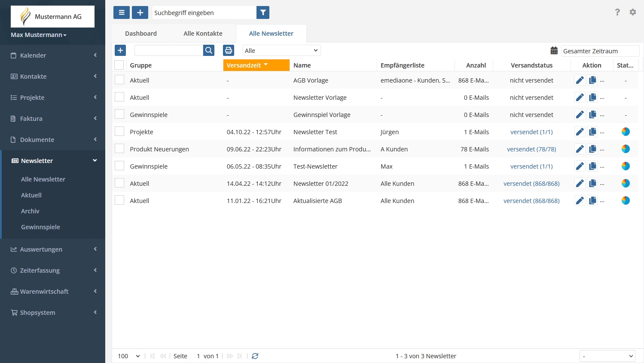The image size is (644, 363).
Task: Open statistics chart for Newsletter Test
Action: tap(626, 132)
